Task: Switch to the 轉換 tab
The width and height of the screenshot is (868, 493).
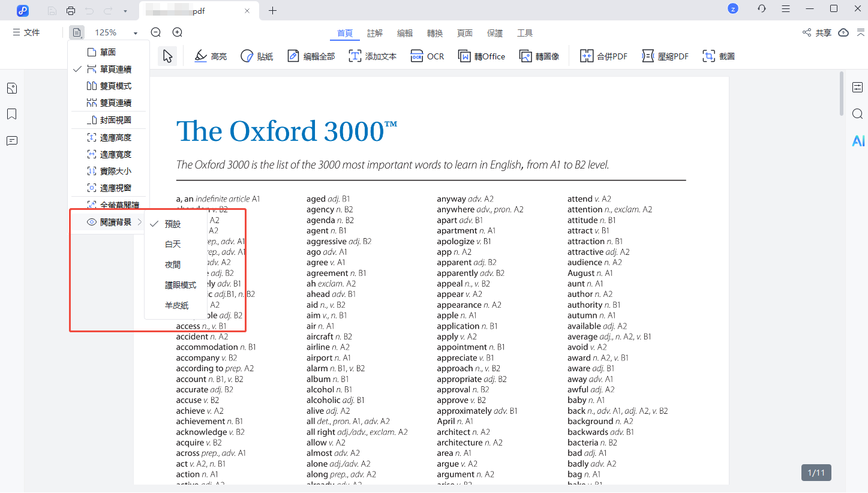Action: (x=435, y=33)
